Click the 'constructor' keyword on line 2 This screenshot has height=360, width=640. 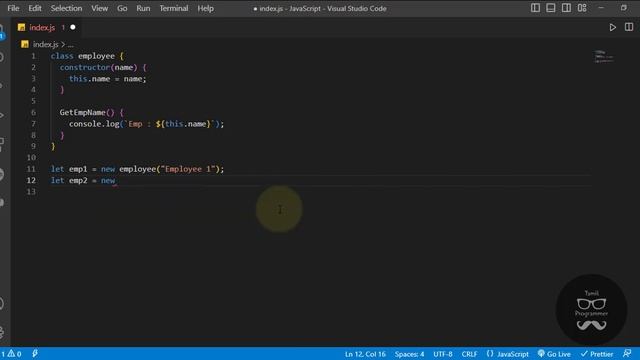tap(85, 67)
